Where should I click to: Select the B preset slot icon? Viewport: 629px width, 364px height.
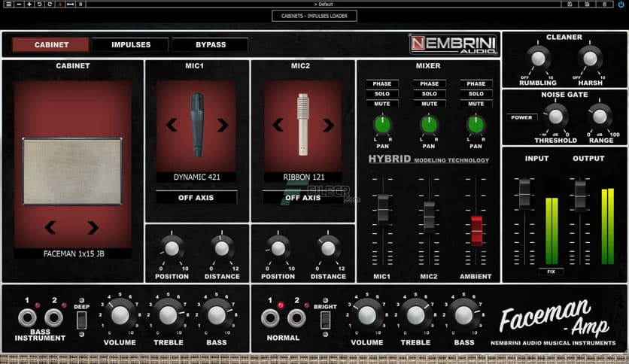point(81,4)
